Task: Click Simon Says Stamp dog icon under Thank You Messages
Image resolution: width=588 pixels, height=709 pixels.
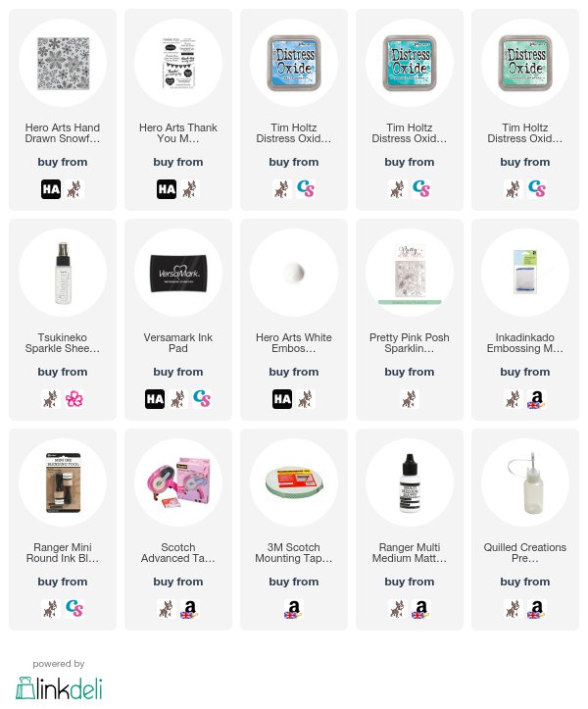Action: click(x=190, y=189)
